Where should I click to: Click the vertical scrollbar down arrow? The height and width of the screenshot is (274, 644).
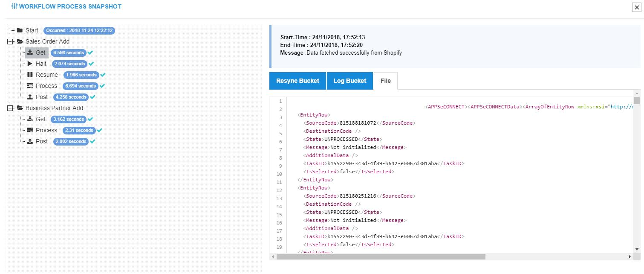637,249
